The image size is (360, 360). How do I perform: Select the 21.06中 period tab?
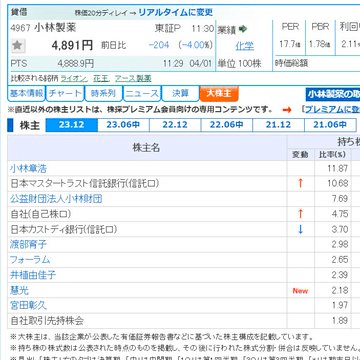click(330, 125)
